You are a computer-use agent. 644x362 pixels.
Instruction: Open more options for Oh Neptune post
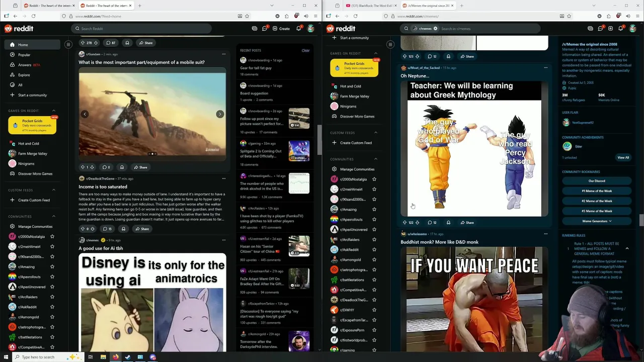tap(546, 68)
